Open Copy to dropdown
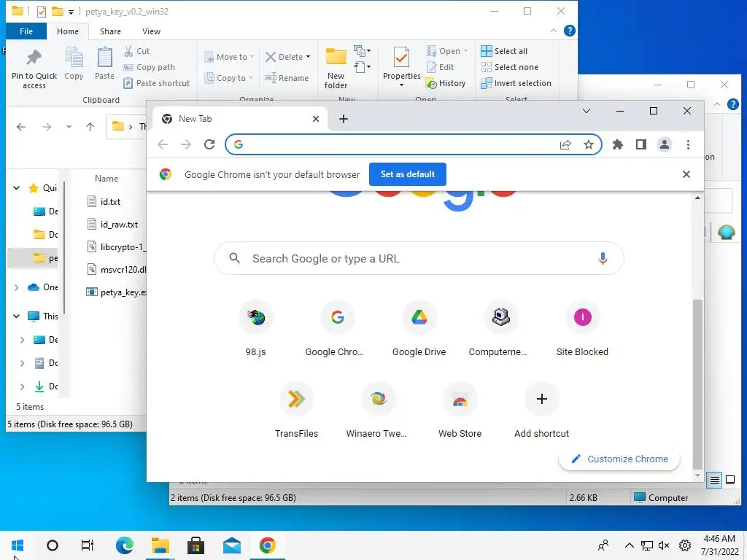This screenshot has width=747, height=560. click(x=228, y=78)
